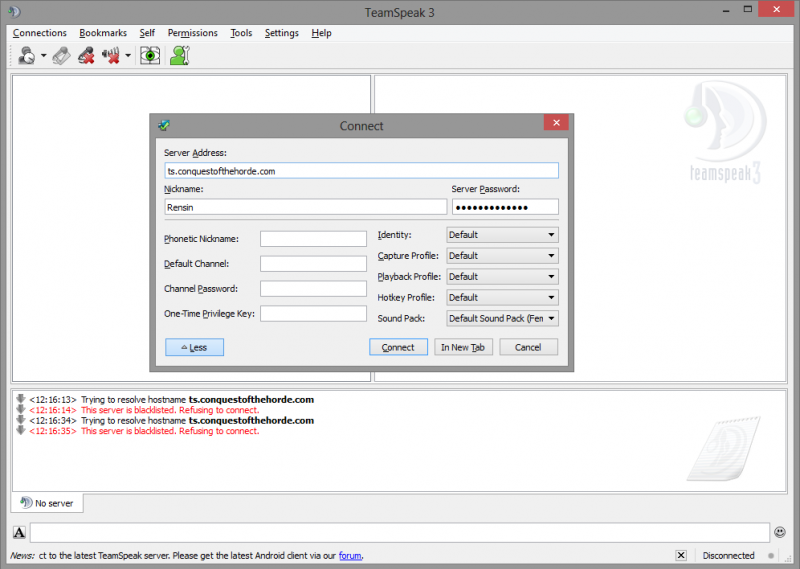Click the Connect dialog title bar icon
This screenshot has width=800, height=569.
[x=164, y=125]
